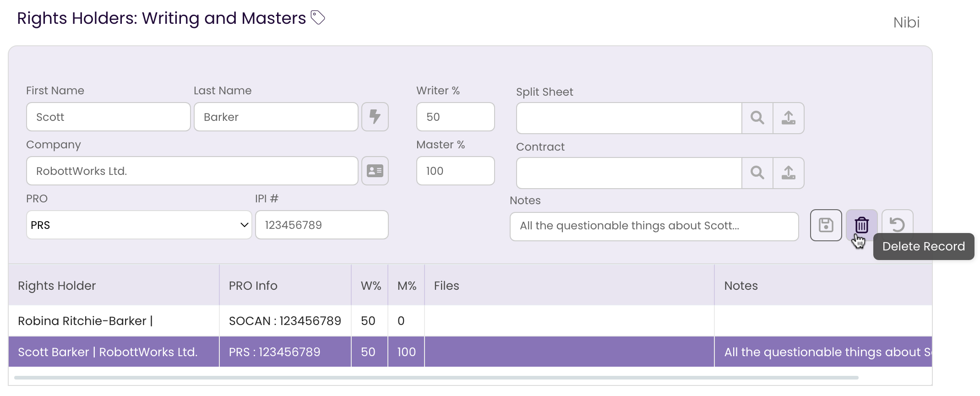Click the Last Name field containing Barker
Screen dimensions: 980x396
276,117
